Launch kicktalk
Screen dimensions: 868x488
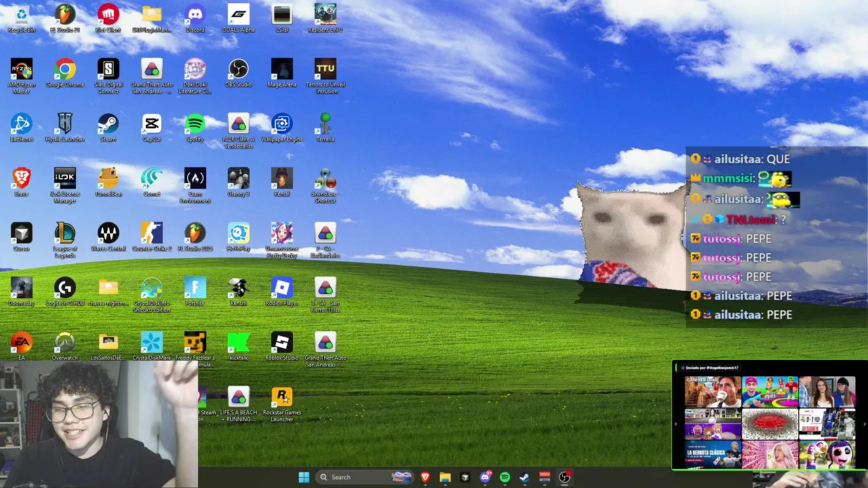click(x=238, y=346)
